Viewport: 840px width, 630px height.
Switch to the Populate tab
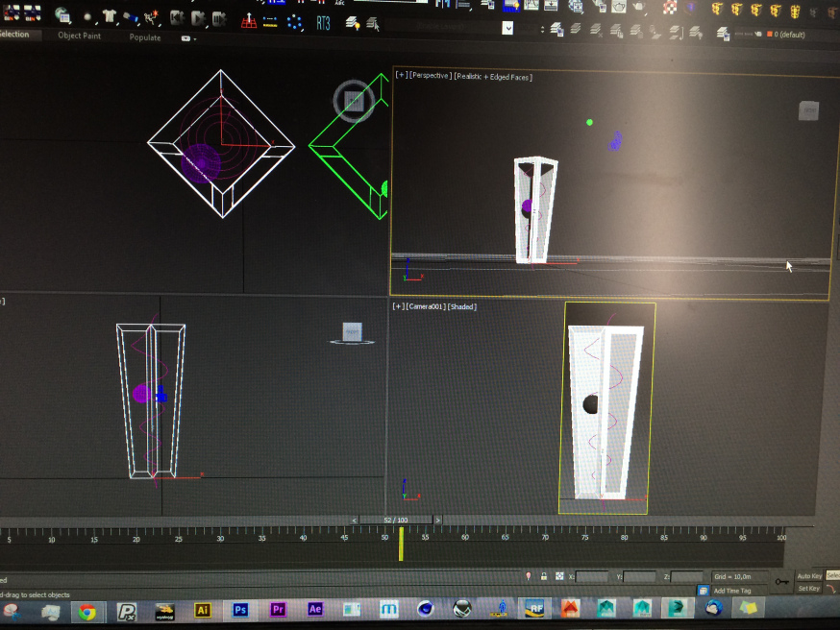(145, 37)
